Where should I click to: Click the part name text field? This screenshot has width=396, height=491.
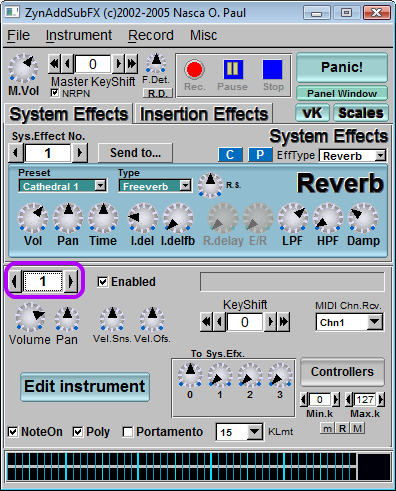pyautogui.click(x=292, y=282)
